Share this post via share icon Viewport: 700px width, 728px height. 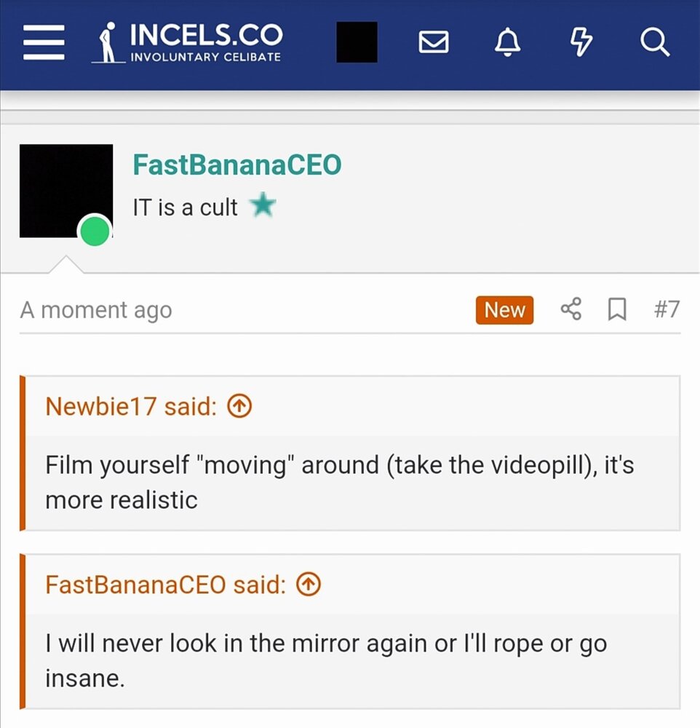click(x=571, y=310)
